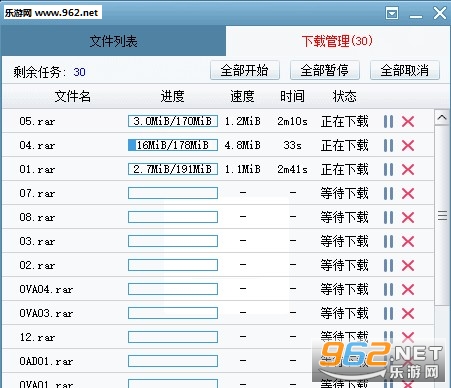Select the OAD01.rar file name
Image resolution: width=451 pixels, height=388 pixels.
point(46,361)
